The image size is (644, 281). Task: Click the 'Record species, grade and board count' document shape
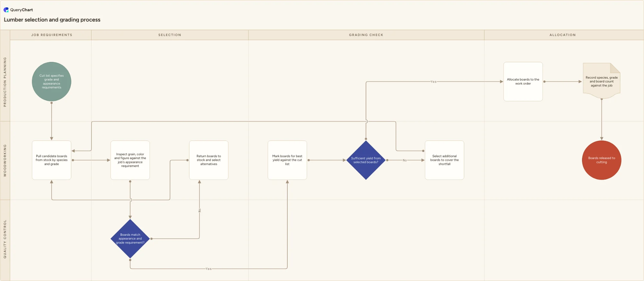pos(602,81)
